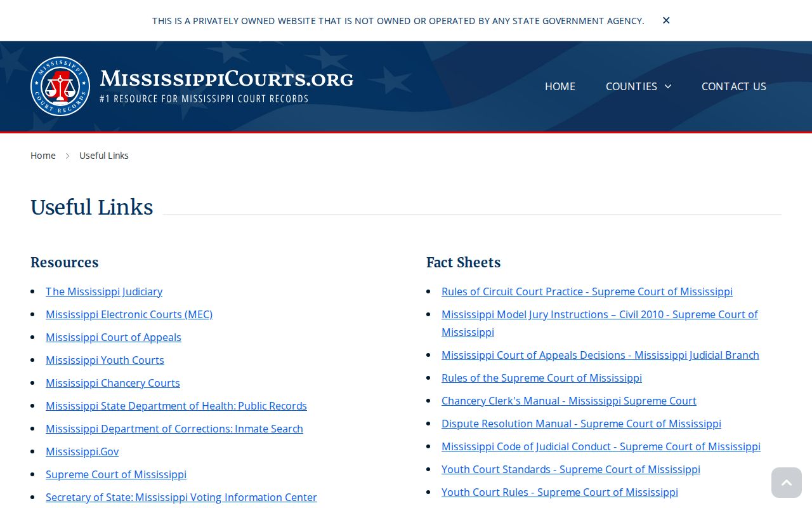This screenshot has height=508, width=812.
Task: Click the breadcrumb separator chevron
Action: tap(67, 156)
